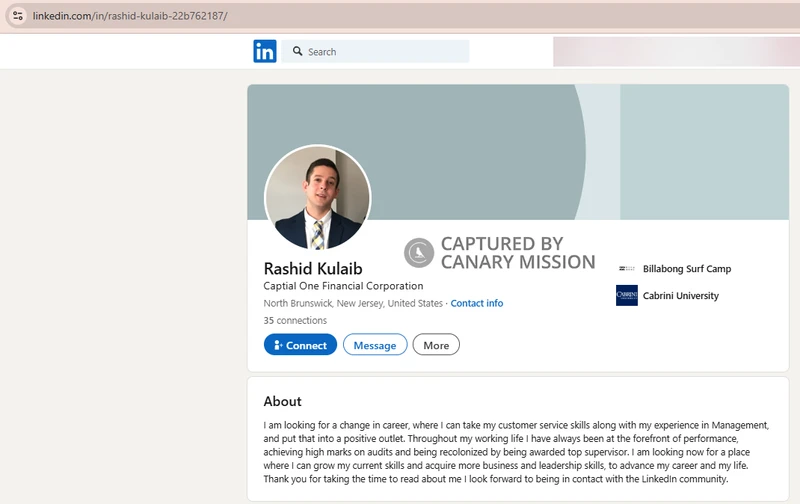Open the profile photo thumbnail
This screenshot has width=800, height=504.
point(317,197)
